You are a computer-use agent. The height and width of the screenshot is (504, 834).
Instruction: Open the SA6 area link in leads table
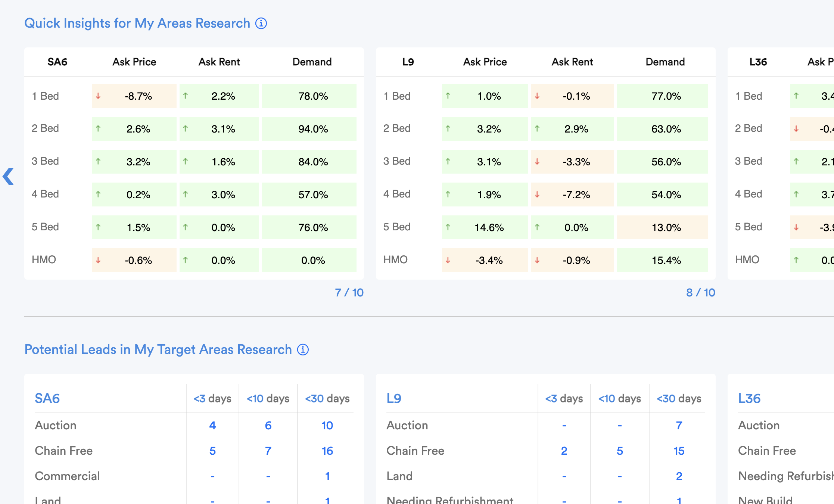(47, 398)
